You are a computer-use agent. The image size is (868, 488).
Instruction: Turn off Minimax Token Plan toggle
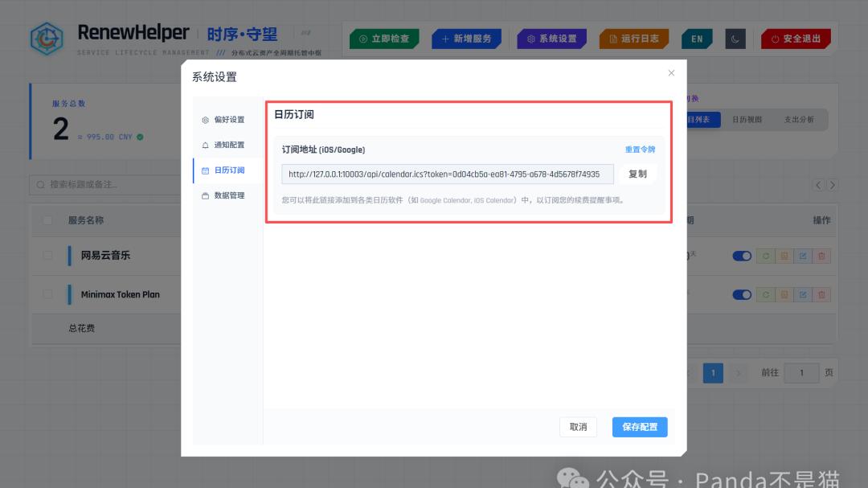pyautogui.click(x=740, y=294)
